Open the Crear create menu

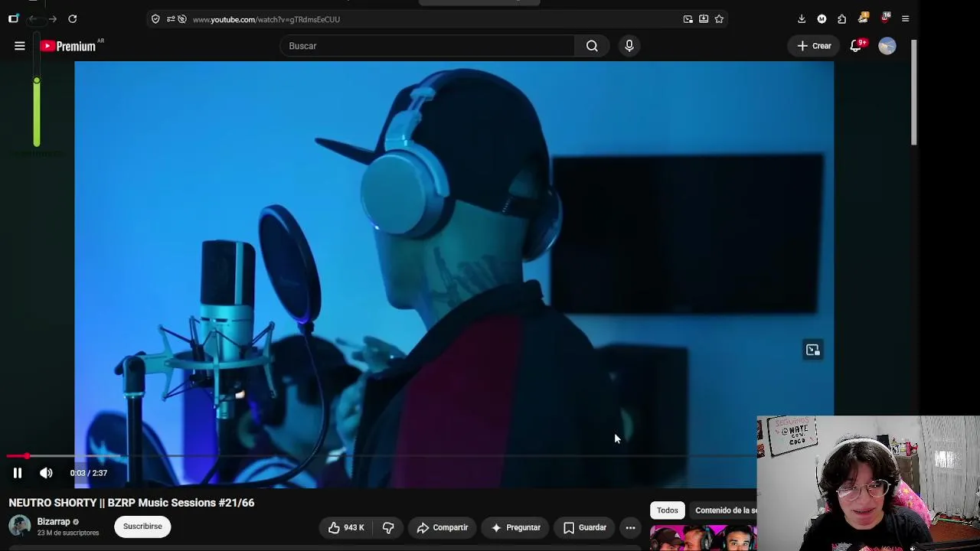pos(814,46)
